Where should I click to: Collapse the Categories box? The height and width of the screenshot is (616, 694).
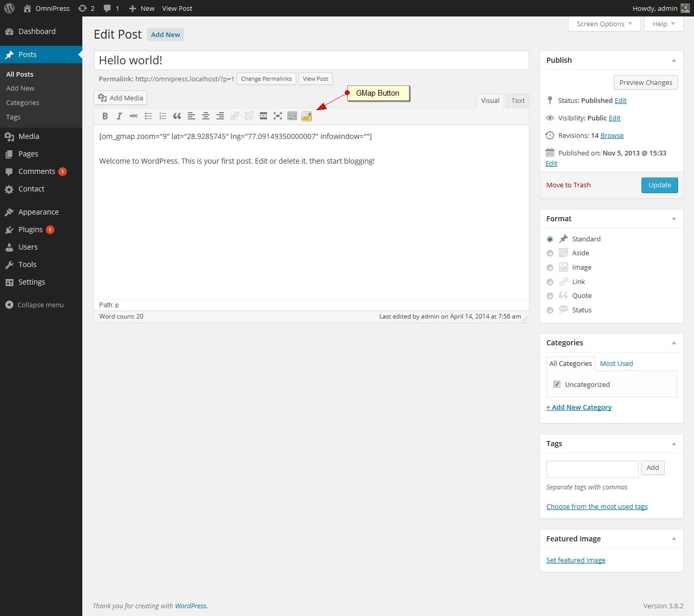(x=674, y=343)
